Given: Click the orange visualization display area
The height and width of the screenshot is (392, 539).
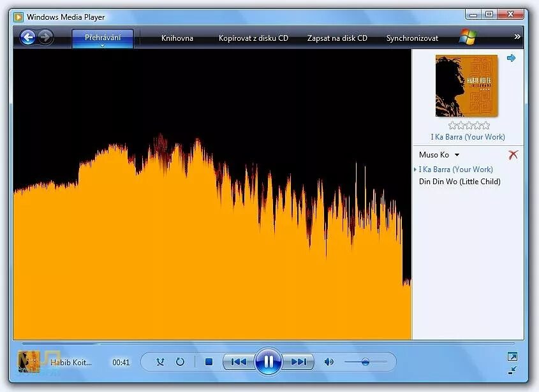Looking at the screenshot, I should click(212, 194).
